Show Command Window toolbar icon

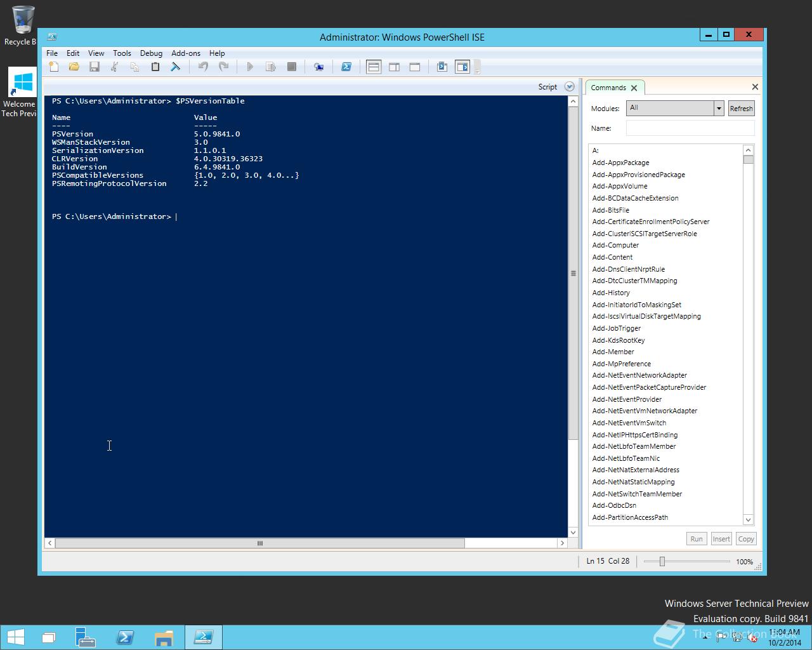(442, 67)
